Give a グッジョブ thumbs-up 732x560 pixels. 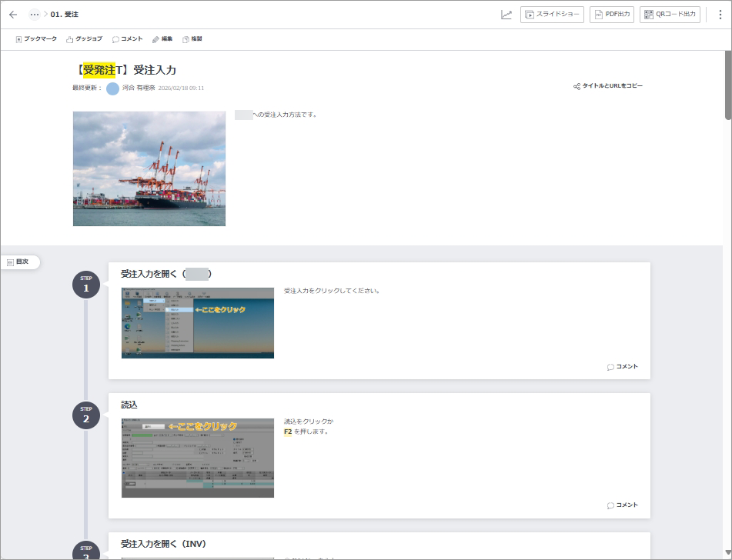pos(84,39)
